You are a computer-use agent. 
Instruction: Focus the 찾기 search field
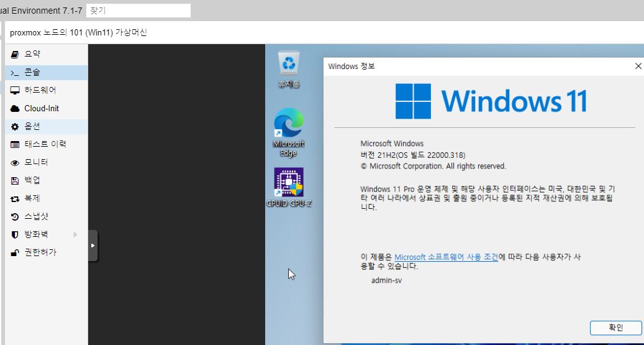[138, 11]
